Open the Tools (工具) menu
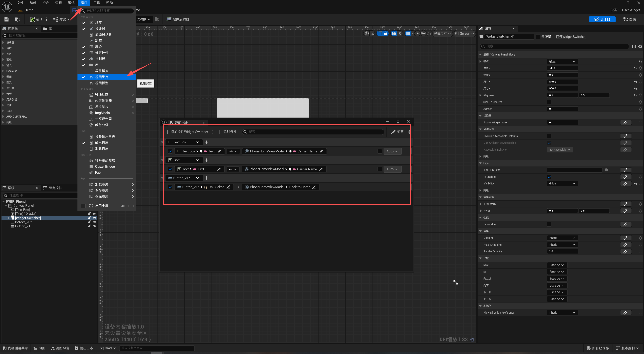The width and height of the screenshot is (644, 354). pos(96,3)
